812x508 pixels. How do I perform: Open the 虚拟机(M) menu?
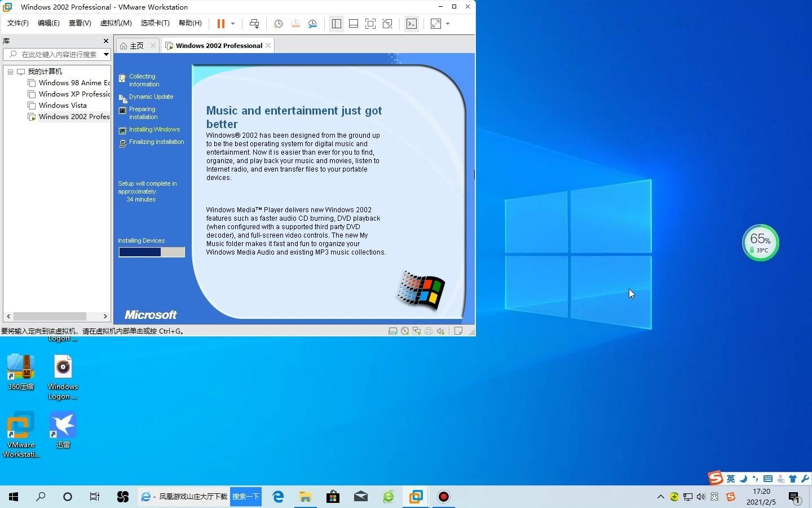tap(116, 23)
